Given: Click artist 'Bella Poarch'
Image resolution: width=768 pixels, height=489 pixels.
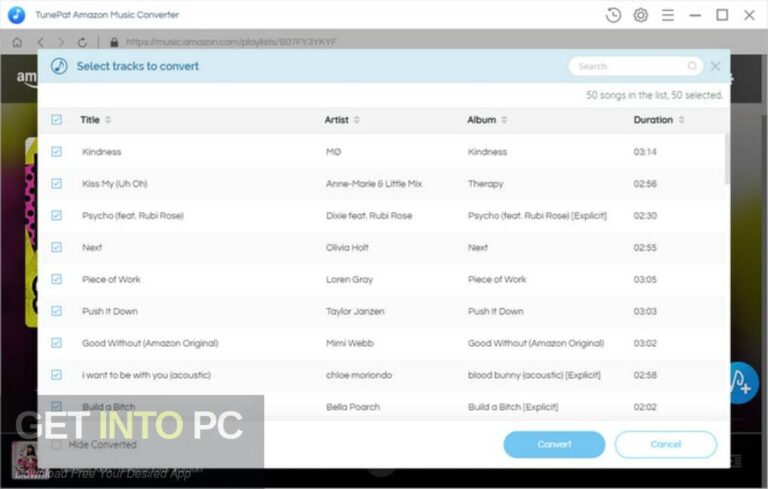Looking at the screenshot, I should [353, 407].
